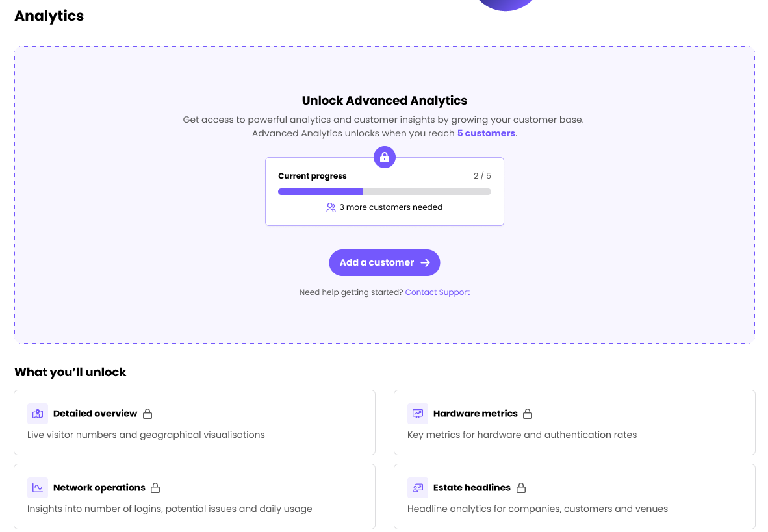Image resolution: width=768 pixels, height=532 pixels.
Task: Select the Hardware metrics card
Action: tap(574, 423)
